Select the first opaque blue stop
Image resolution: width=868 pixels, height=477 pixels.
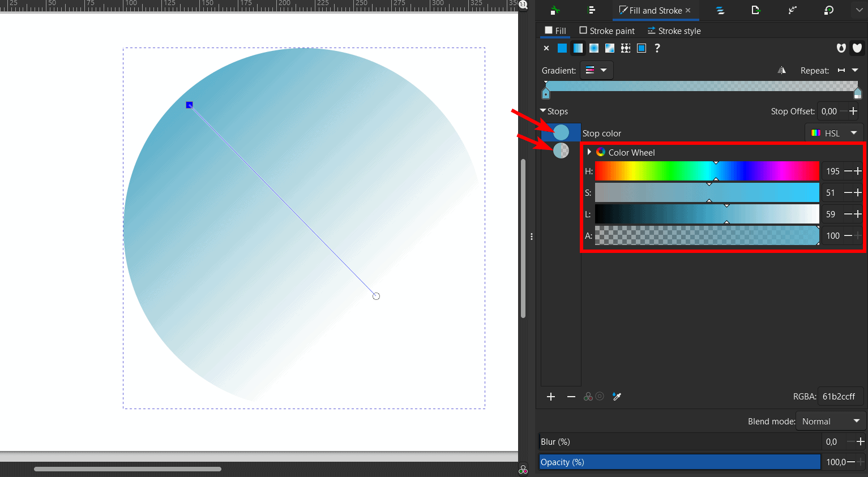click(561, 132)
